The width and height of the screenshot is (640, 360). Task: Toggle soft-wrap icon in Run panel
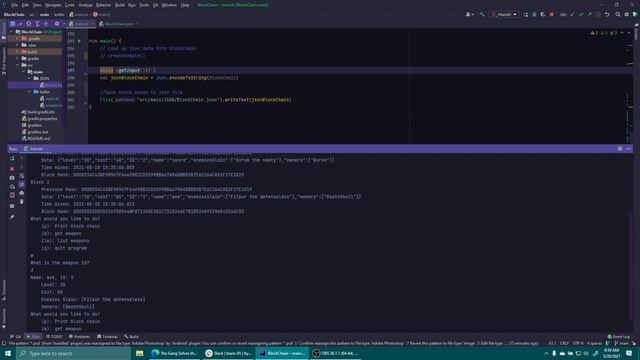pyautogui.click(x=22, y=176)
